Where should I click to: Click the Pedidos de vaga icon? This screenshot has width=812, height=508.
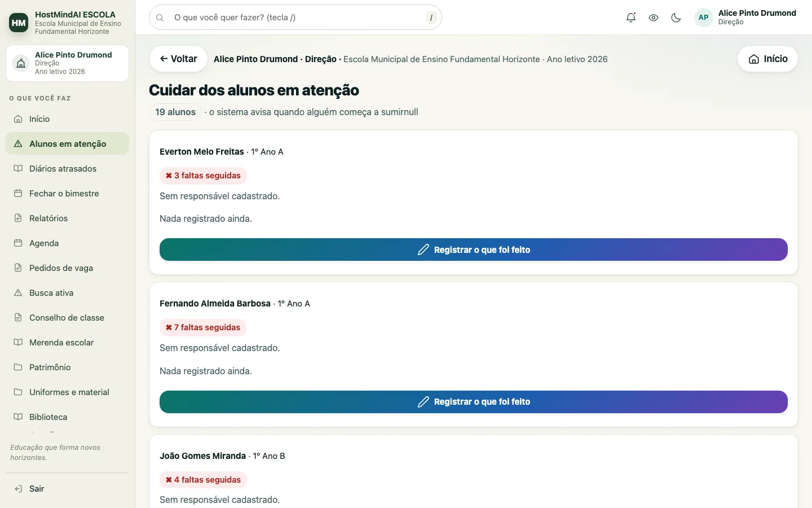18,268
